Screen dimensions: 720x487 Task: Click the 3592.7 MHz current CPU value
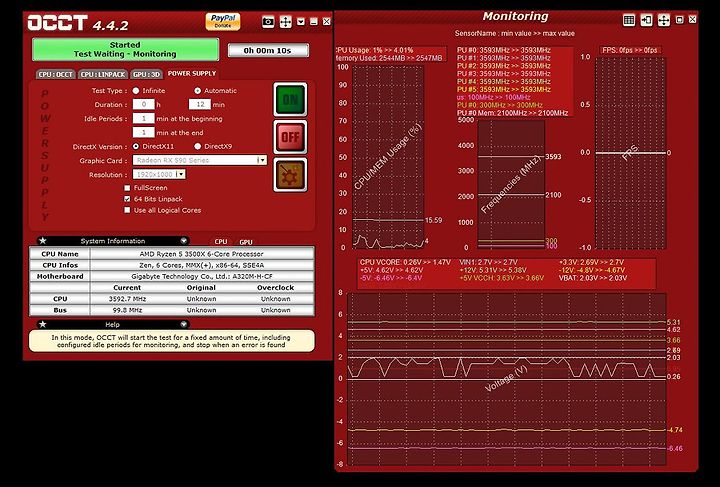(x=127, y=299)
